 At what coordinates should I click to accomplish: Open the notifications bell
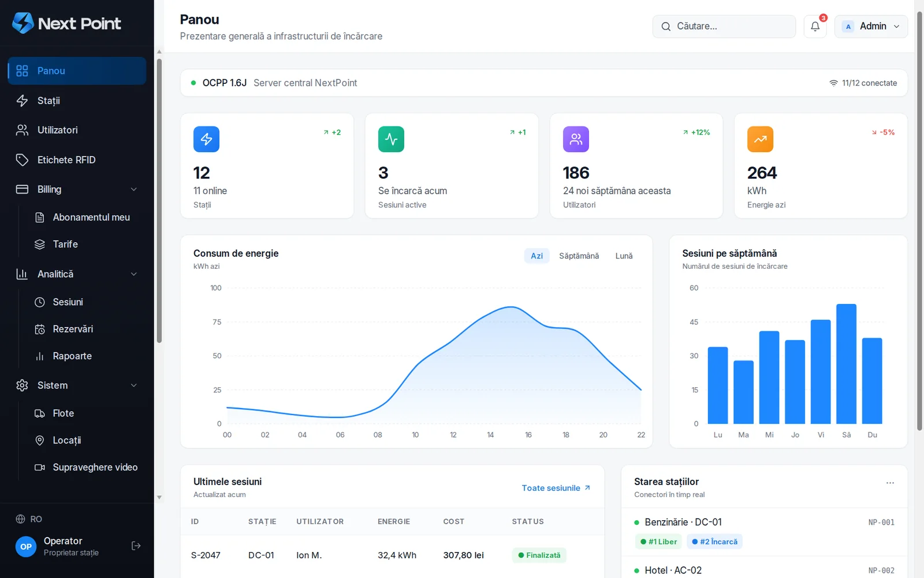coord(815,27)
